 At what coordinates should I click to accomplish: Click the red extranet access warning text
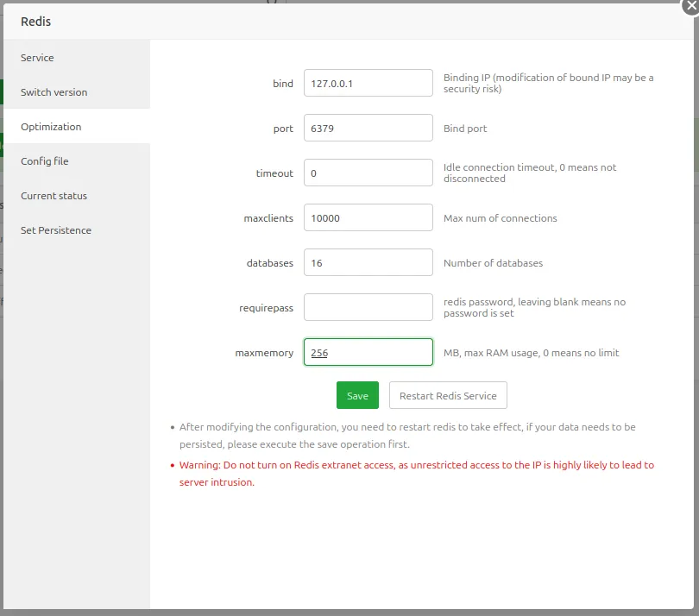click(416, 474)
